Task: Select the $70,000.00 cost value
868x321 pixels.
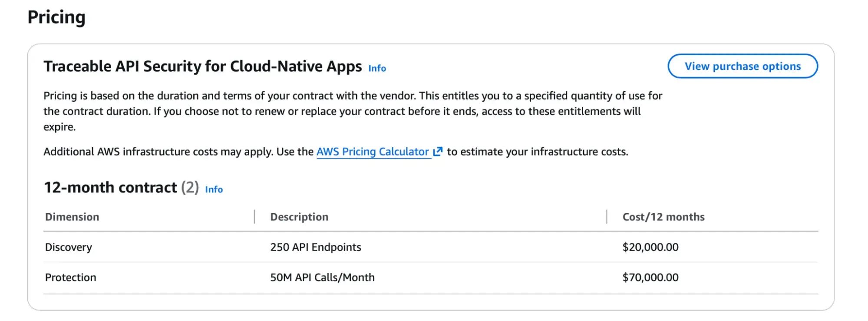Action: pos(650,278)
